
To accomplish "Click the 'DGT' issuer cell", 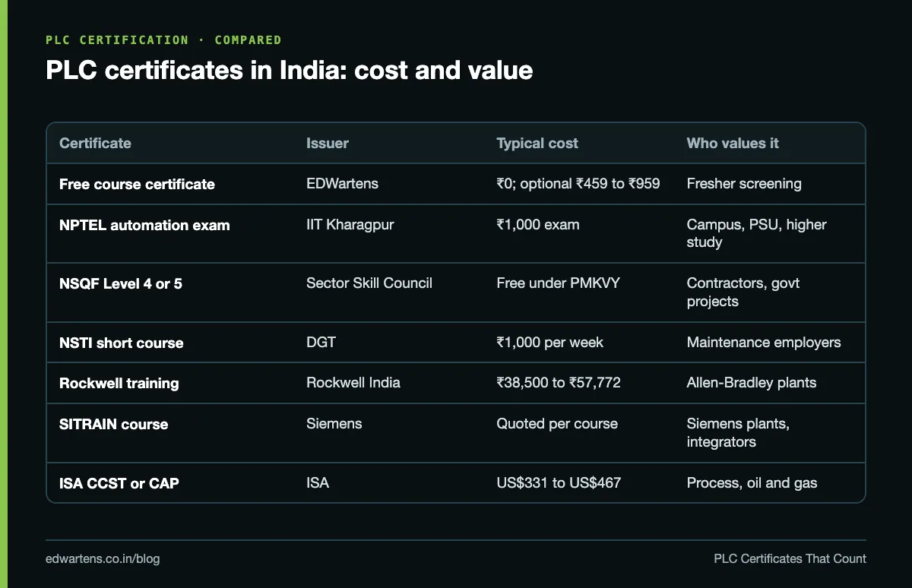I will click(x=321, y=343).
